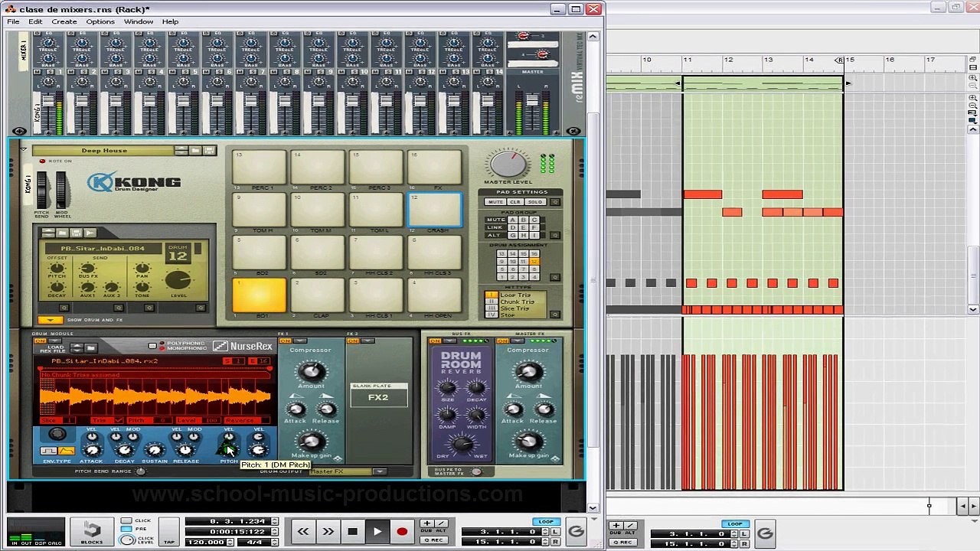Viewport: 980px width, 551px height.
Task: Start playback with Play button
Action: 377,531
